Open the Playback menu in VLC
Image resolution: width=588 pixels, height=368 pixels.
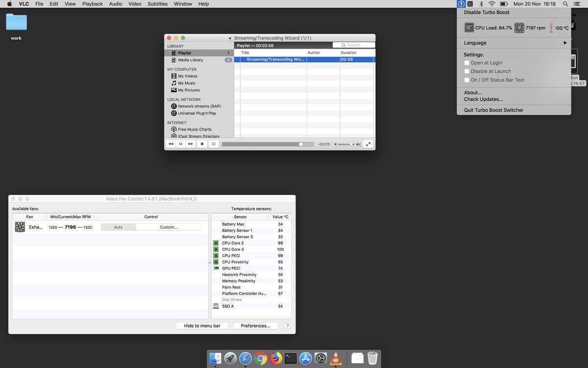click(x=92, y=4)
